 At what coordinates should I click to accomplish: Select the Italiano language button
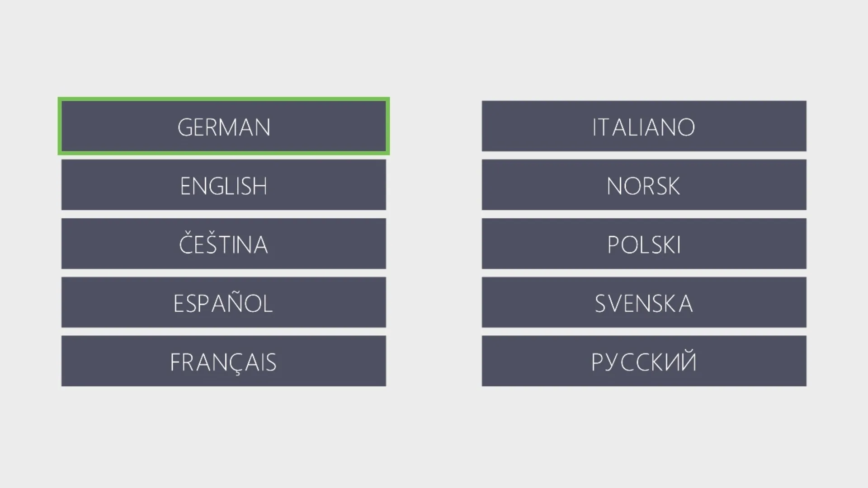coord(644,126)
